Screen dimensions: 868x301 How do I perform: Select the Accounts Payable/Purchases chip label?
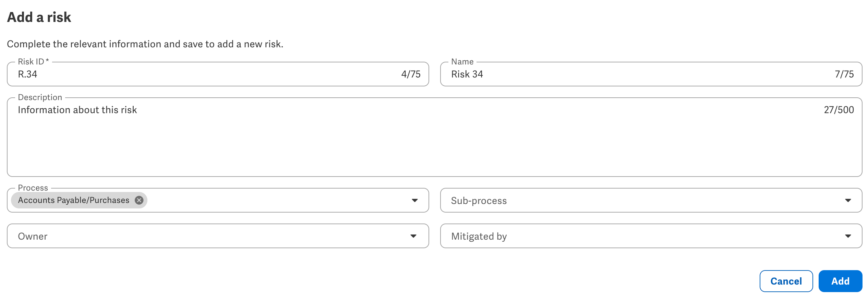[73, 200]
